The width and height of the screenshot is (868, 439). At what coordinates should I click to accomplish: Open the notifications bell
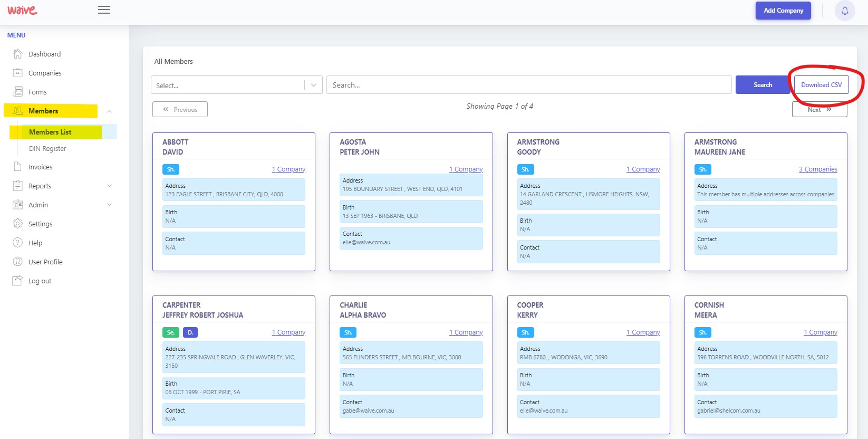point(845,11)
